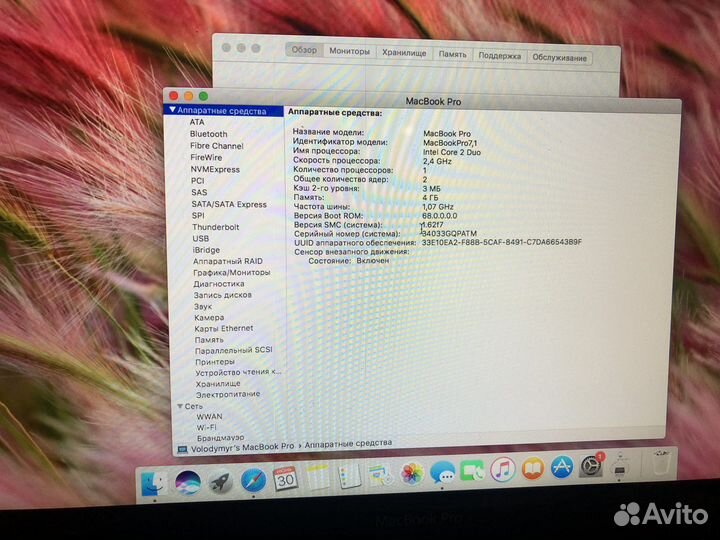Screen dimensions: 720x540
Task: Select USB item in sidebar
Action: tap(201, 239)
